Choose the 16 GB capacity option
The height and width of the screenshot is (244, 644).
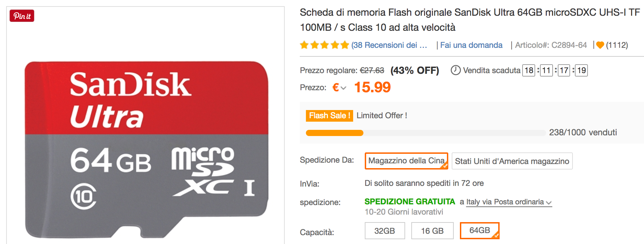click(432, 231)
